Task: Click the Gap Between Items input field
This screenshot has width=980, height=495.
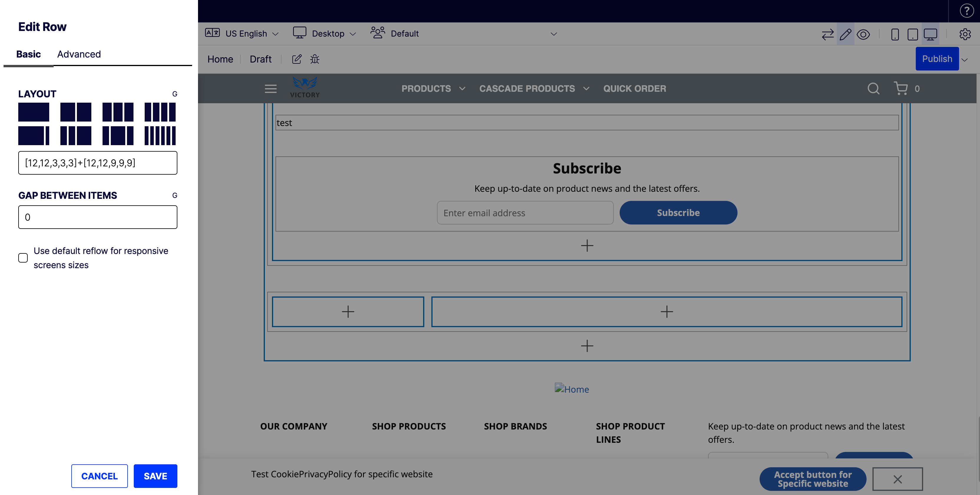Action: coord(98,217)
